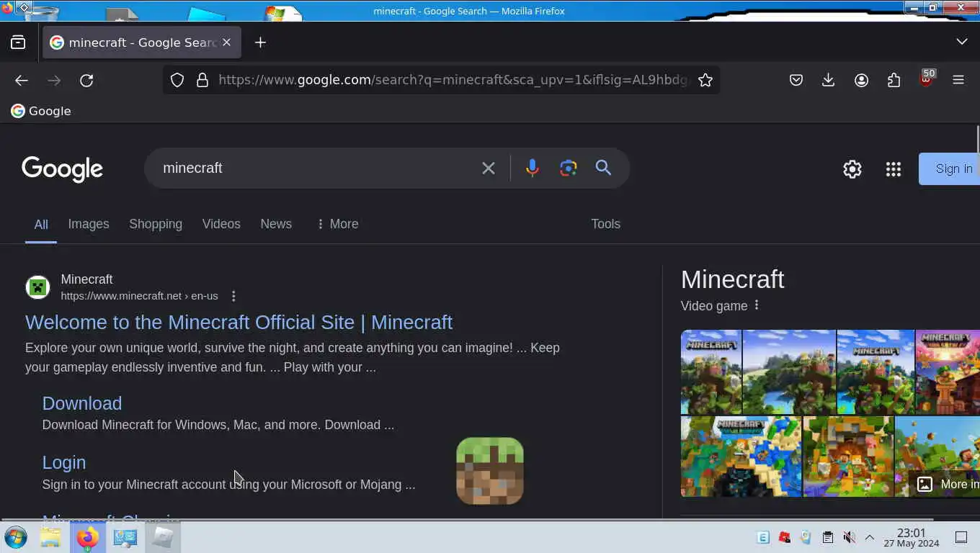The width and height of the screenshot is (980, 553).
Task: Open the Extensions puzzle-piece menu
Action: (x=894, y=80)
